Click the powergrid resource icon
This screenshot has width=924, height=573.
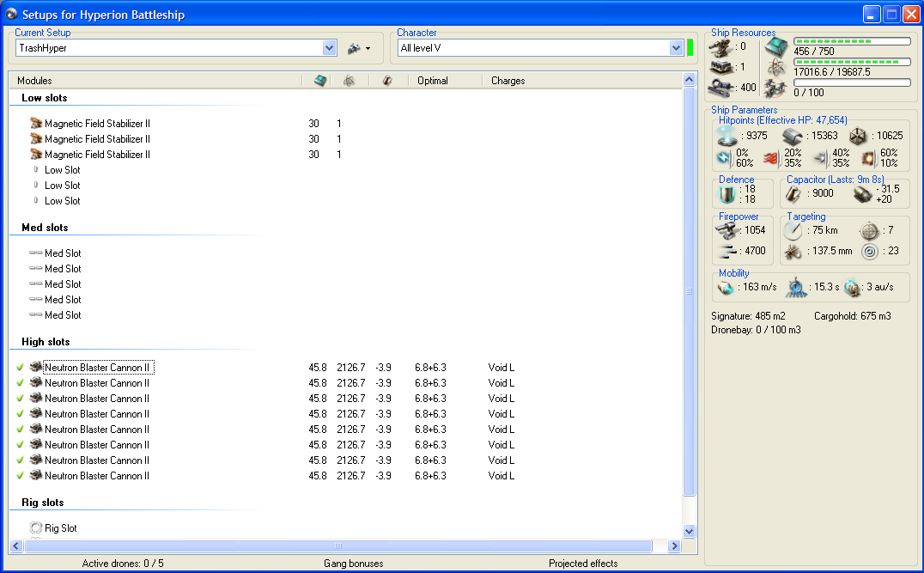click(776, 67)
